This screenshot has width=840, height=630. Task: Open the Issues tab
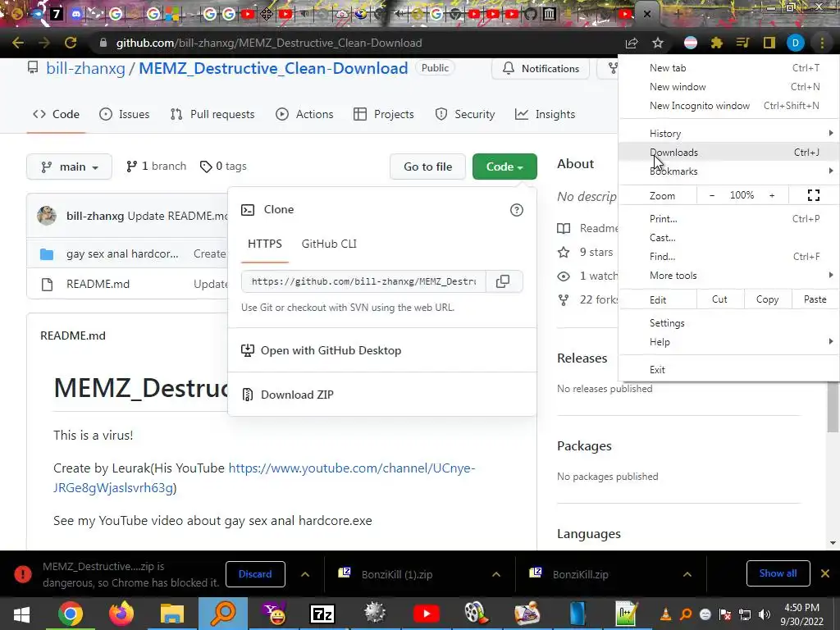(125, 114)
